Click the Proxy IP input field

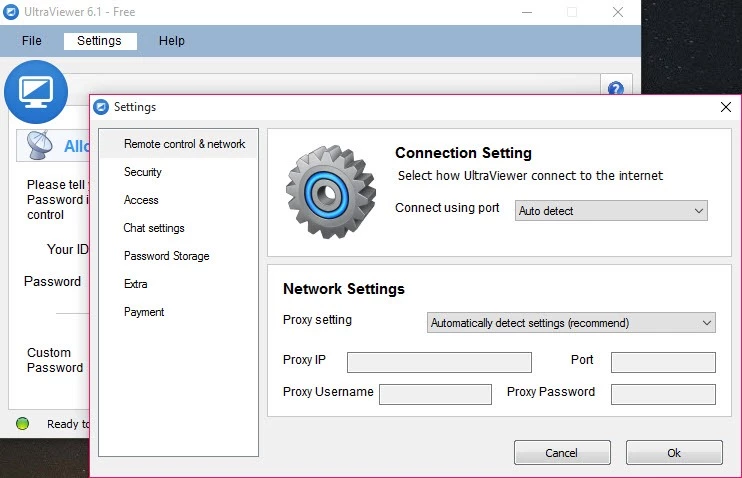click(439, 362)
